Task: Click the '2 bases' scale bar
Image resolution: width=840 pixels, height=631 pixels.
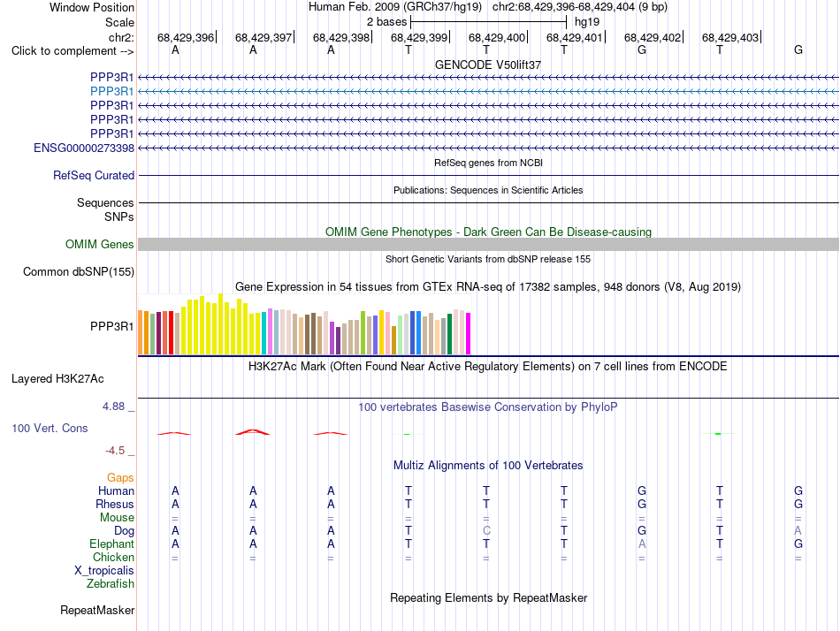Action: coord(488,22)
